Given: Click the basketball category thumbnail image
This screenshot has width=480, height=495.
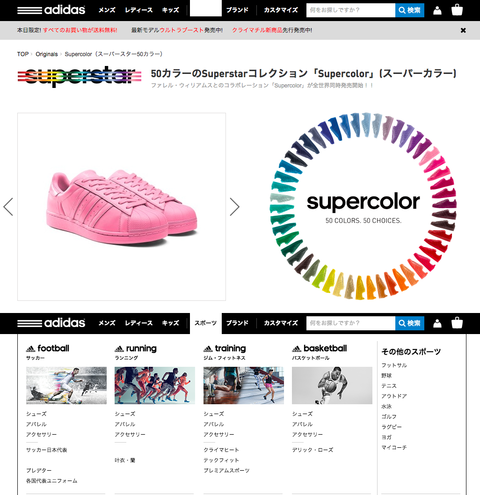Looking at the screenshot, I should [332, 385].
